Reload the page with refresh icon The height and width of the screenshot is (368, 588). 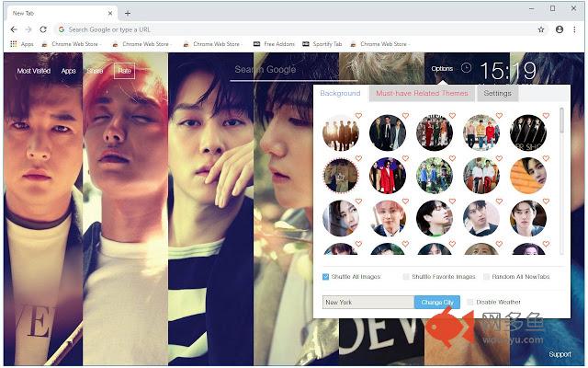coord(43,29)
